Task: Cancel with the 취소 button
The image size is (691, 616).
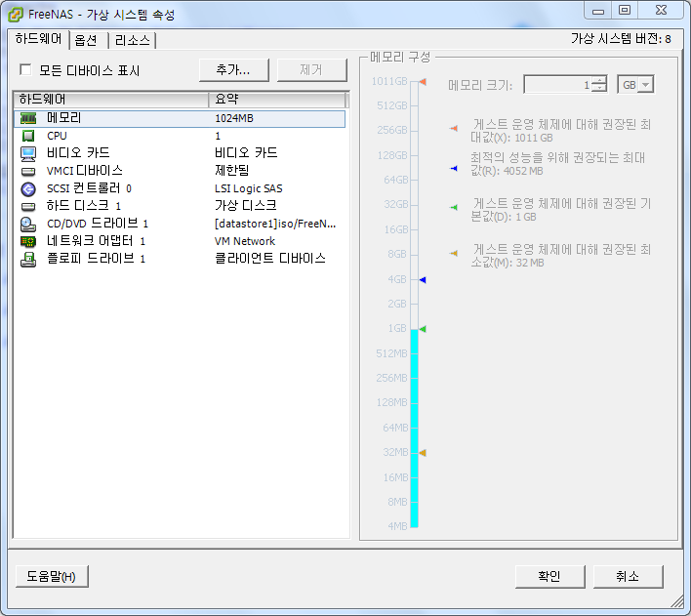Action: click(x=628, y=576)
